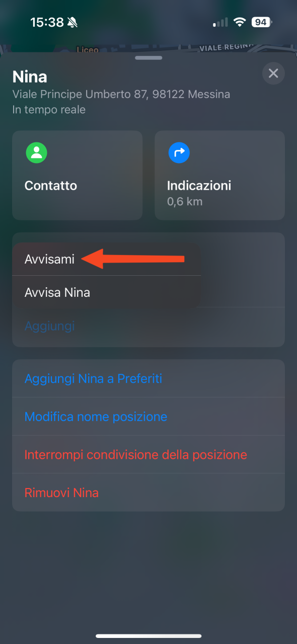Tap the Aggiungi notification link
Image resolution: width=297 pixels, height=644 pixels.
pos(50,326)
